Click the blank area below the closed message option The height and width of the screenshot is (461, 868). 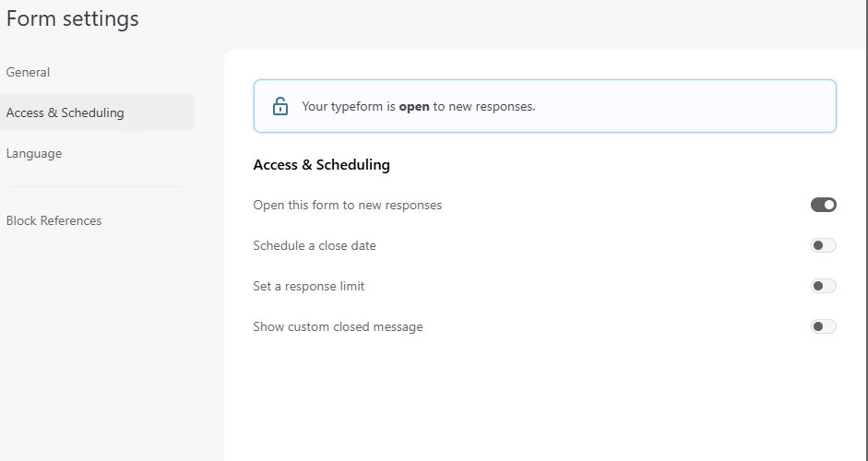coord(544,396)
